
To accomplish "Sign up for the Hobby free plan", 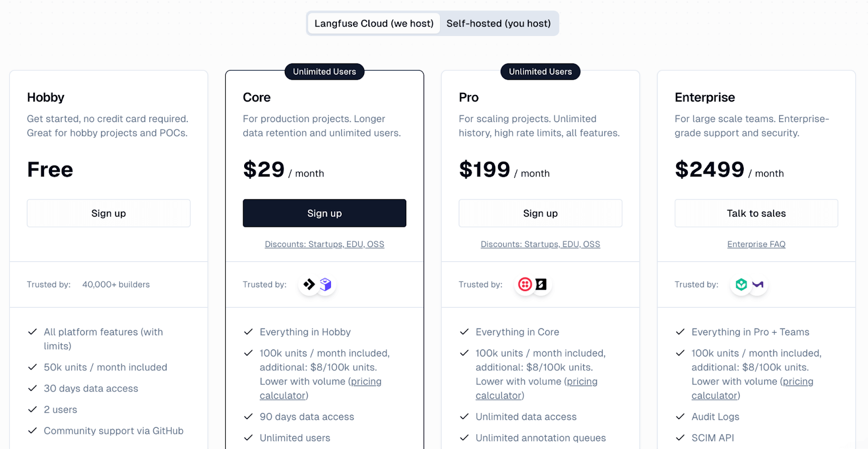I will point(108,213).
